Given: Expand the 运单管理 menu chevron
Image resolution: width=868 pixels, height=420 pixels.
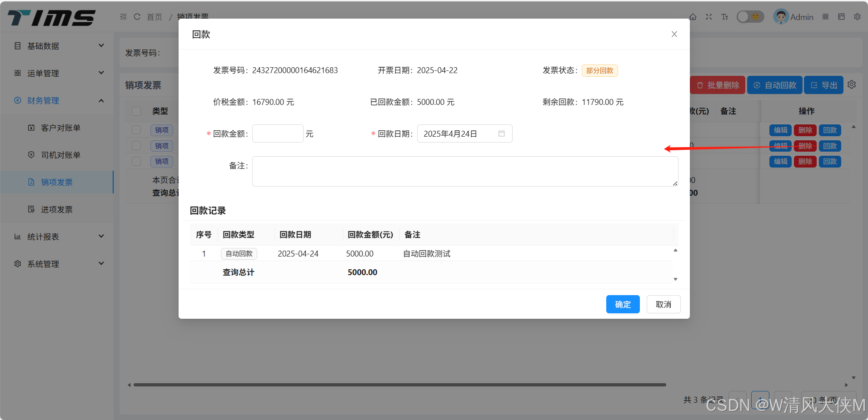Looking at the screenshot, I should point(101,73).
